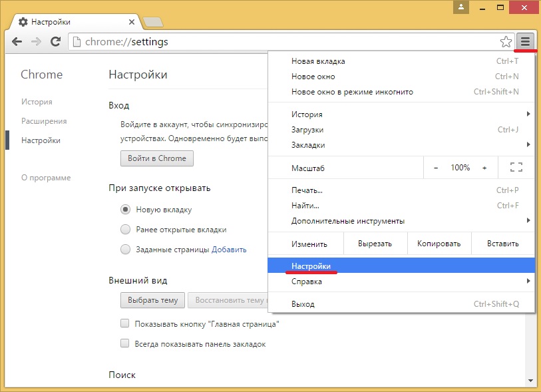Image resolution: width=541 pixels, height=392 pixels.
Task: Click the scrollbar down arrow
Action: click(530, 381)
